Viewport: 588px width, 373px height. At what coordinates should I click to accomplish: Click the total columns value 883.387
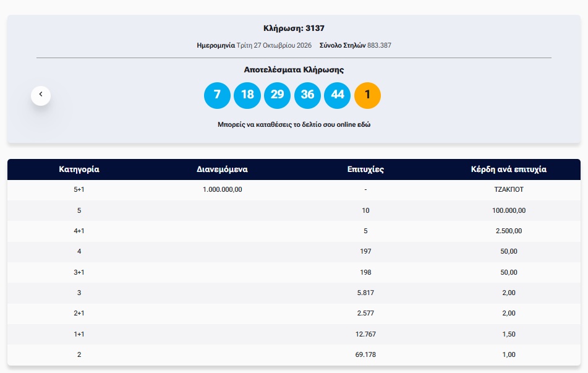(x=379, y=45)
